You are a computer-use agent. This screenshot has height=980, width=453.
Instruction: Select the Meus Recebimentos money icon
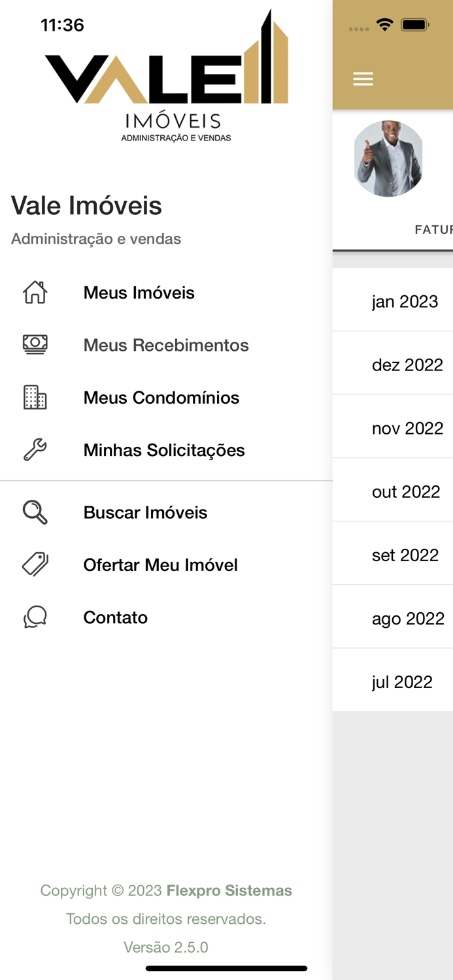click(x=35, y=344)
